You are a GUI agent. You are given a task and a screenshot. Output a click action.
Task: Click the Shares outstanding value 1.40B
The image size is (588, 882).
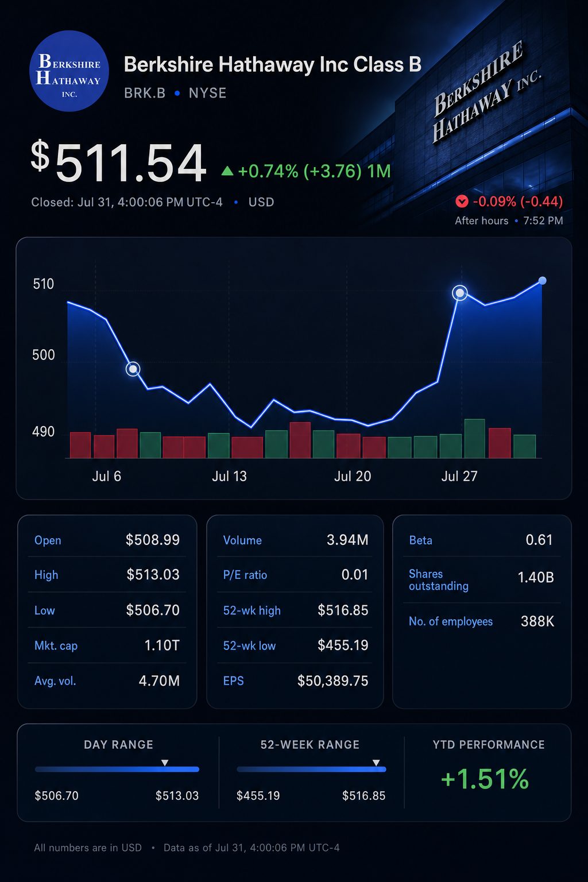(536, 577)
